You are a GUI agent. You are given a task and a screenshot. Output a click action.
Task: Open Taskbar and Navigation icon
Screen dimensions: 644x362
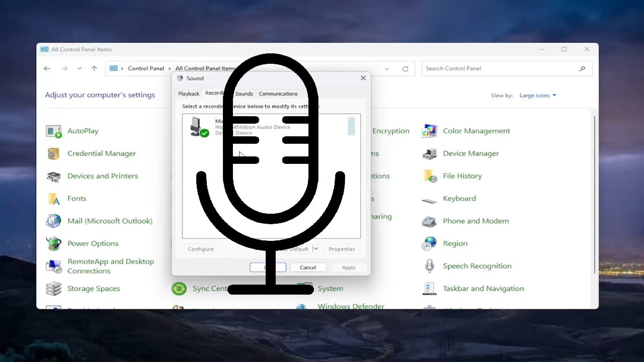point(429,289)
